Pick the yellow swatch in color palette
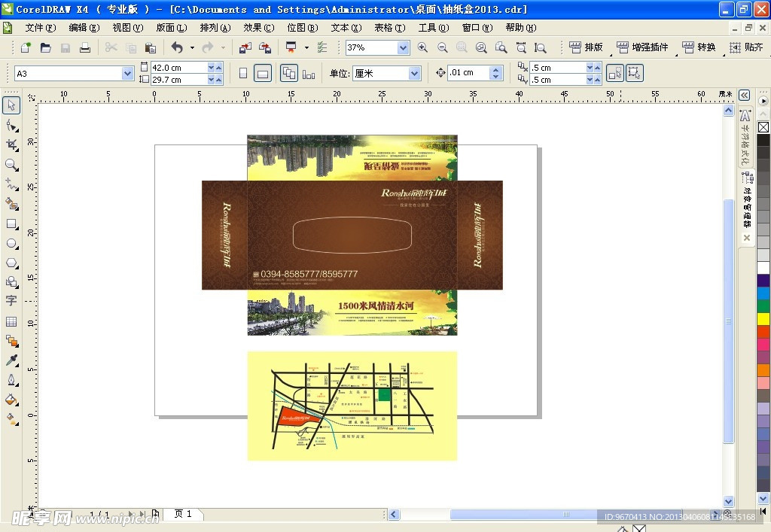The width and height of the screenshot is (771, 532). [x=763, y=319]
